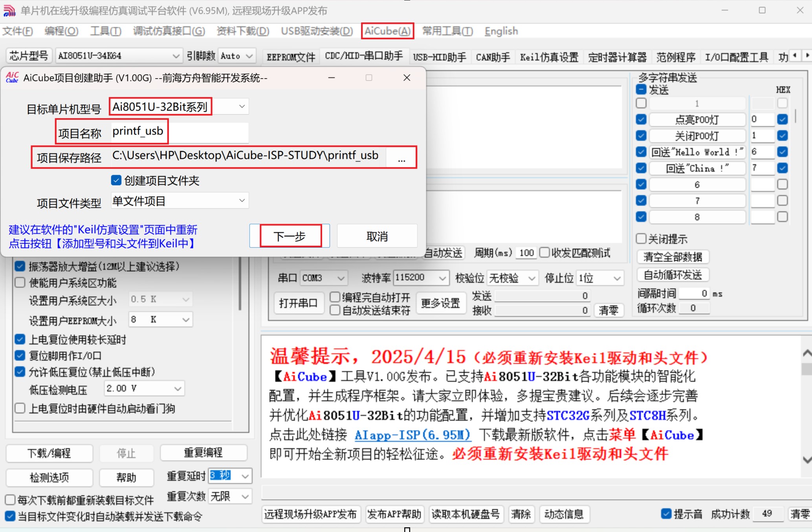Switch to Keil仿真设置 tab
812x532 pixels.
point(549,57)
